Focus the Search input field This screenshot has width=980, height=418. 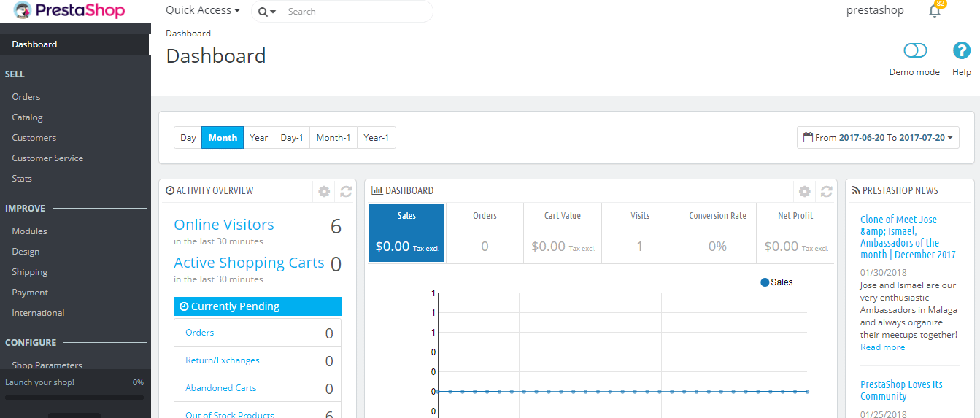(354, 12)
